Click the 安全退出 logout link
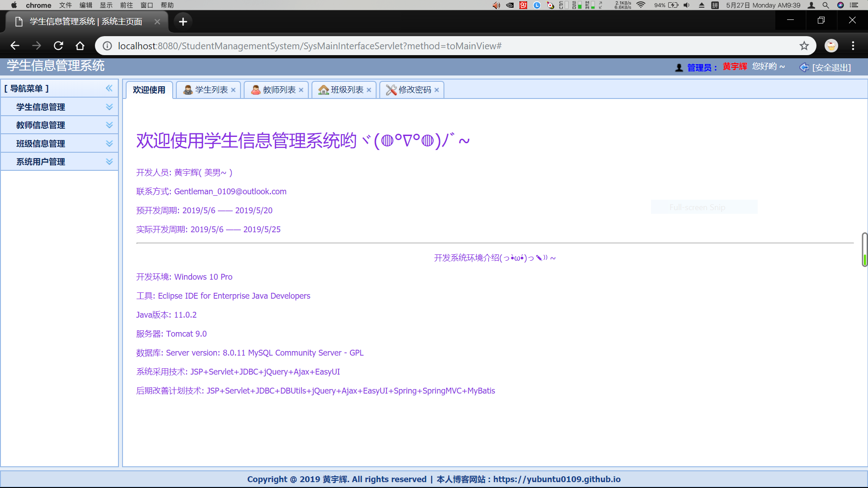 click(831, 68)
